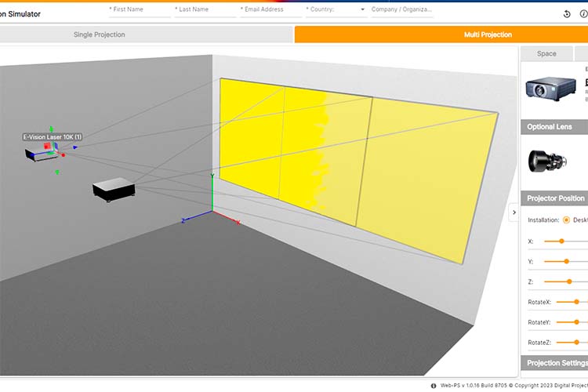
Task: Focus the First Name field
Action: coord(140,9)
